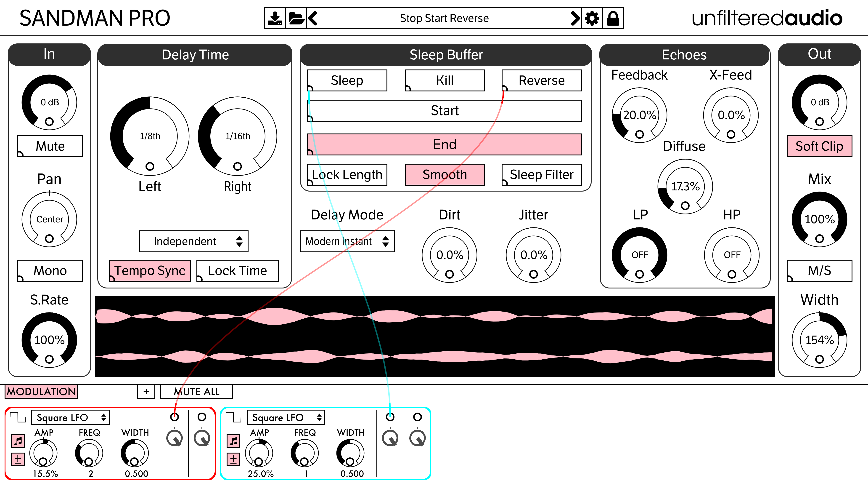Click the Pan knob set to Center
The height and width of the screenshot is (491, 868).
pyautogui.click(x=50, y=219)
